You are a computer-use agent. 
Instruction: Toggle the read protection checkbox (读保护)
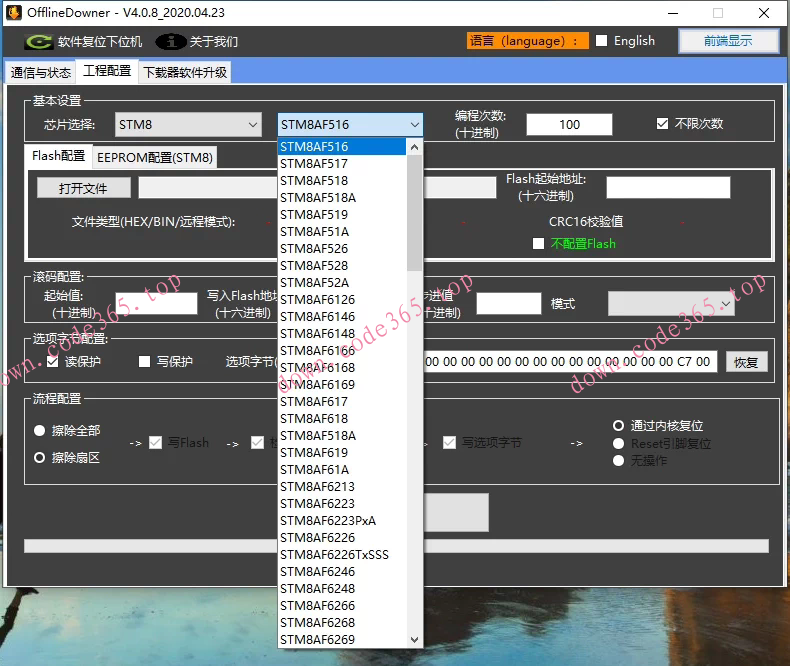53,362
